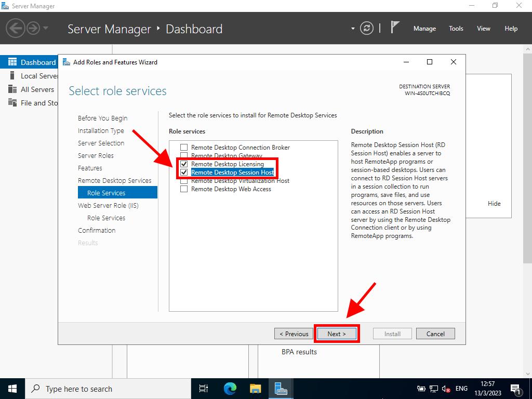
Task: Open Role Services under Web Server Role
Action: pos(106,218)
